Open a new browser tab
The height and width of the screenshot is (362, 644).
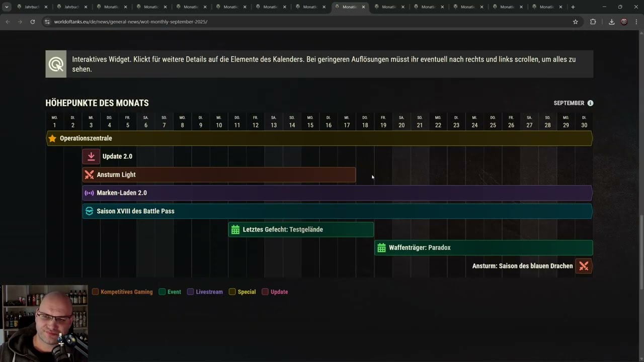(x=573, y=7)
